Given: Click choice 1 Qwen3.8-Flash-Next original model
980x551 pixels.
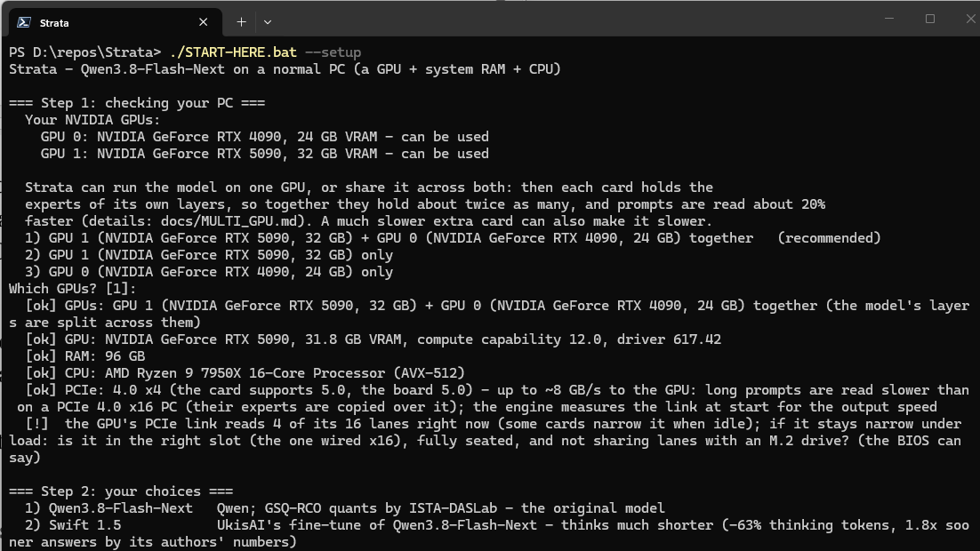Looking at the screenshot, I should pos(345,507).
